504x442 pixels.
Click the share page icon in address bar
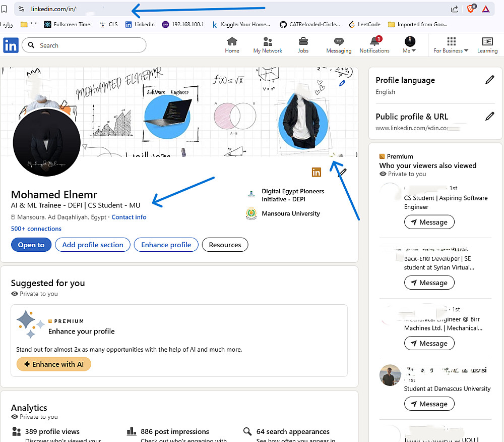point(454,9)
